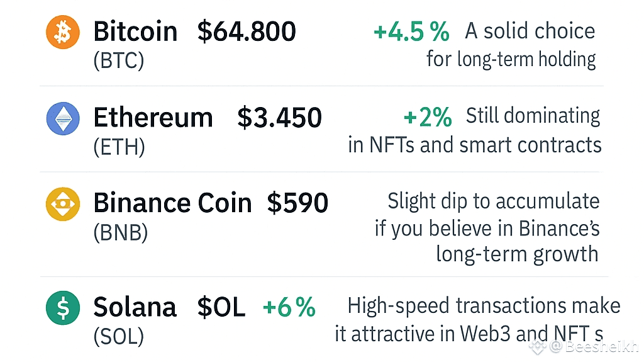Click the orange Bitcoin coin icon

[63, 32]
